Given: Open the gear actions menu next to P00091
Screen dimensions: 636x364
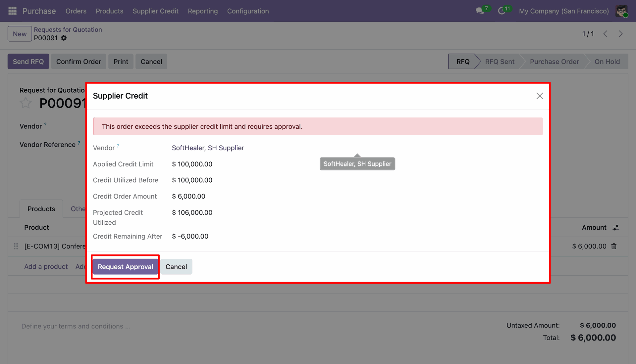Looking at the screenshot, I should (x=64, y=38).
